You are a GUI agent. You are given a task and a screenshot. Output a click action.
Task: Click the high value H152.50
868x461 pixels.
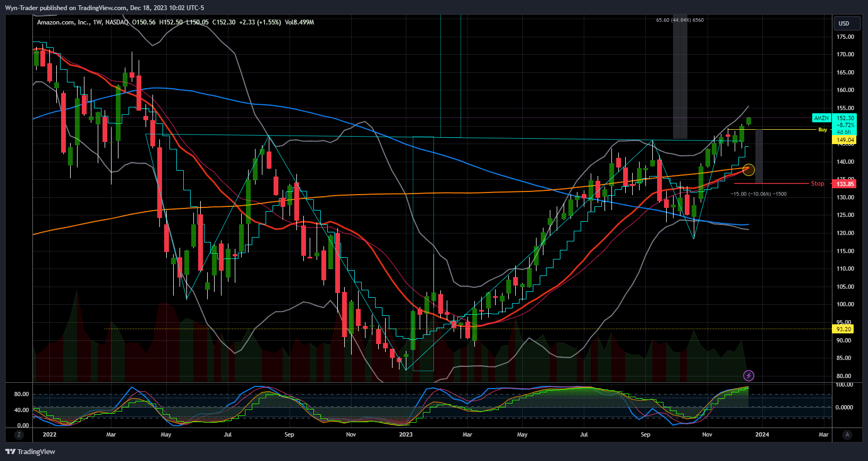click(171, 22)
